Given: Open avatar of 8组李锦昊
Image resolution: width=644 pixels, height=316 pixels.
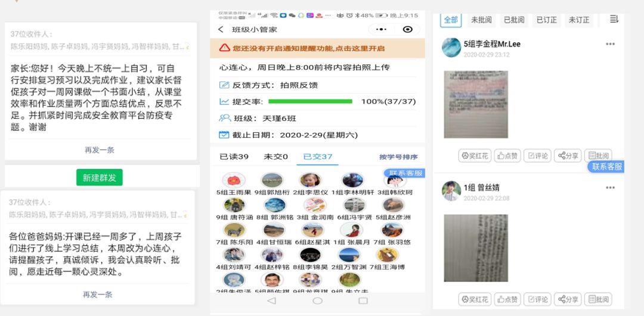Looking at the screenshot, I should tap(310, 255).
